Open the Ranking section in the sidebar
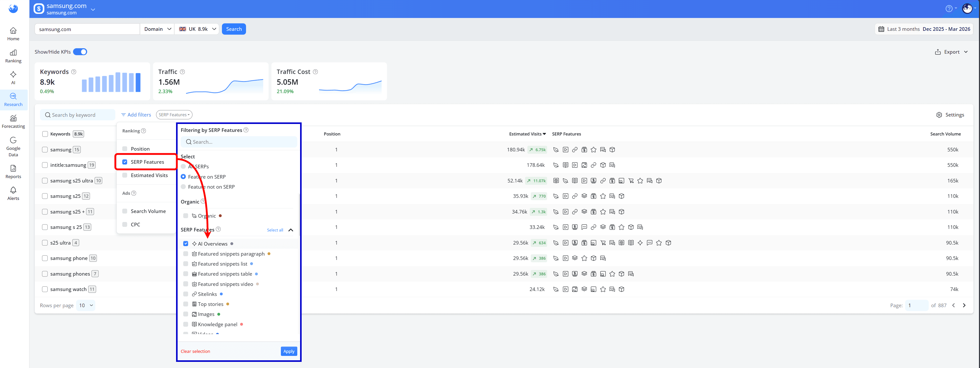Viewport: 980px width, 368px height. click(x=13, y=56)
